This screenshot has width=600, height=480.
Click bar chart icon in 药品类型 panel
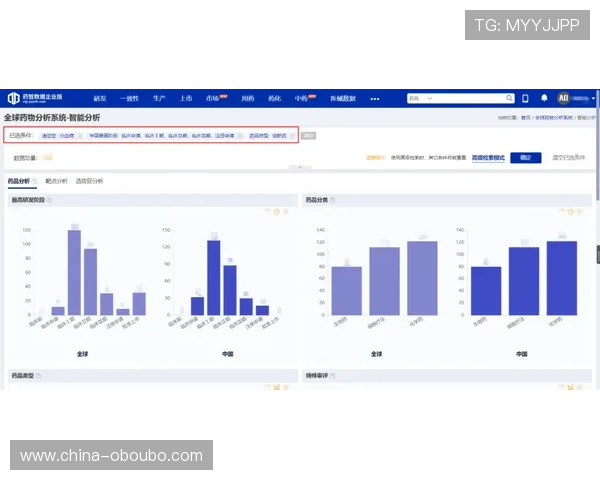point(277,387)
